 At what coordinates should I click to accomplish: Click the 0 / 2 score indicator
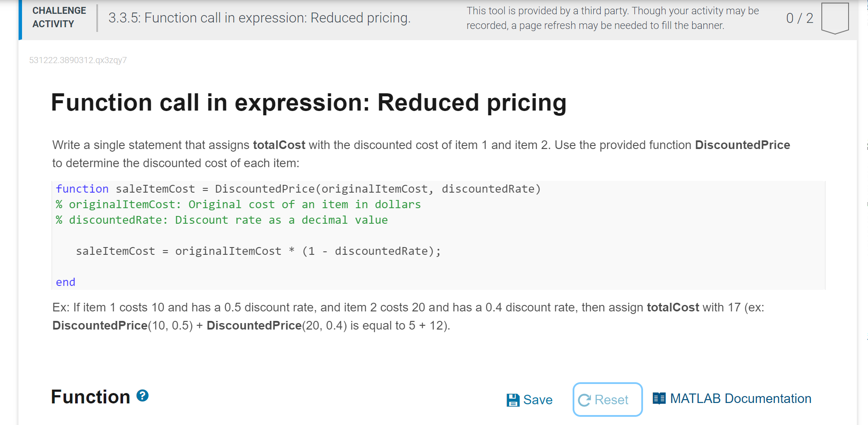click(x=799, y=18)
